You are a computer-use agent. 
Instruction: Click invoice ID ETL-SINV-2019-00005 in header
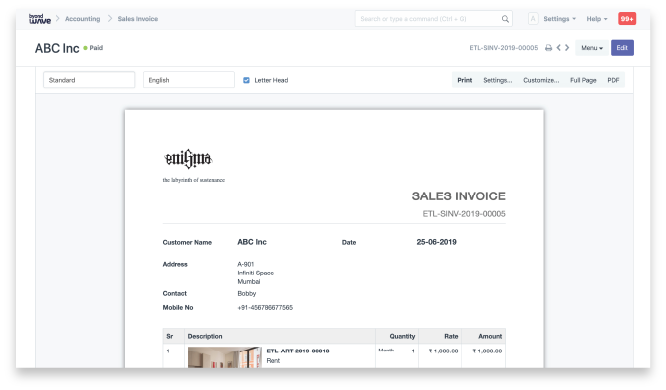click(504, 48)
